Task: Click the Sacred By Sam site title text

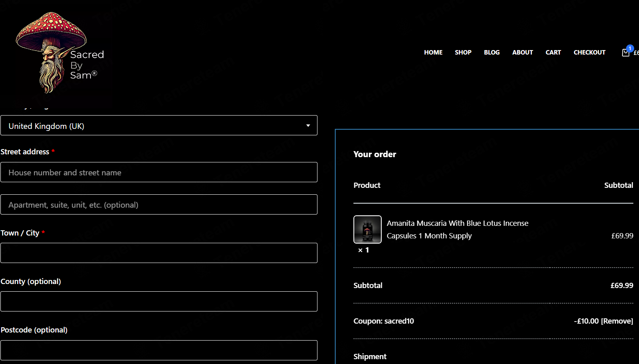Action: [87, 65]
